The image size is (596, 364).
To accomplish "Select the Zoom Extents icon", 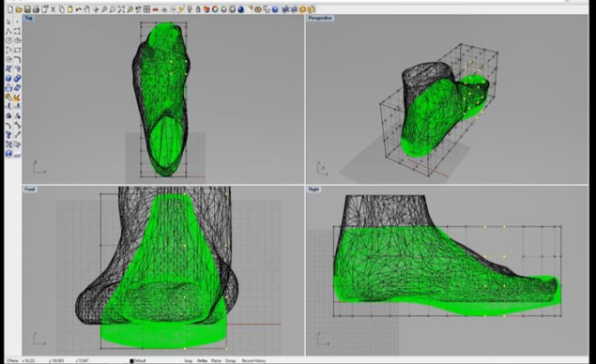I will (121, 9).
